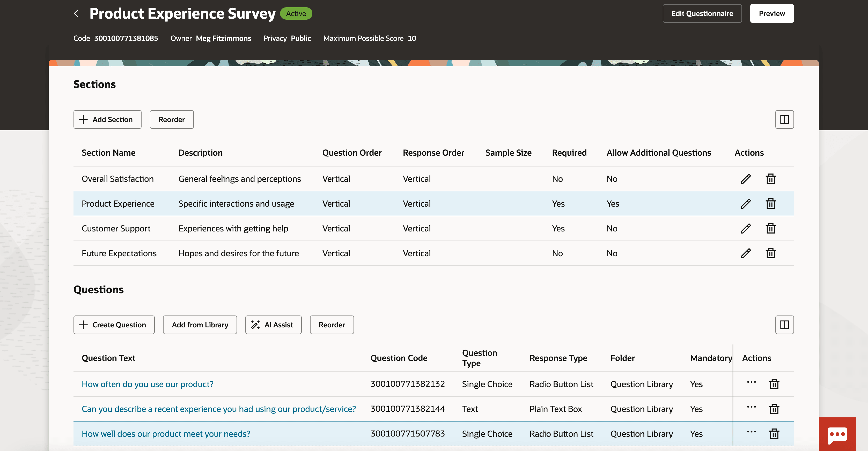Navigate back using the arrow beside survey title
This screenshot has width=868, height=451.
point(77,13)
